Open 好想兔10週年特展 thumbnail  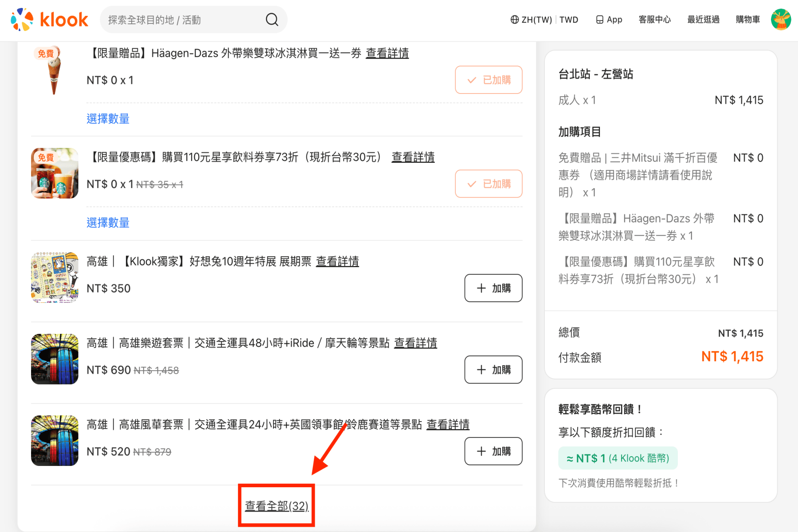coord(55,278)
